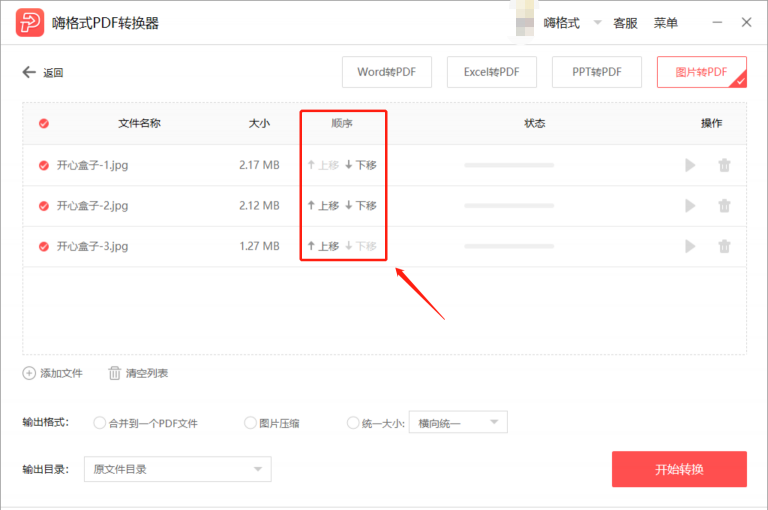768x510 pixels.
Task: Move 开心盒子-2.jpg down with 下移
Action: pyautogui.click(x=361, y=206)
